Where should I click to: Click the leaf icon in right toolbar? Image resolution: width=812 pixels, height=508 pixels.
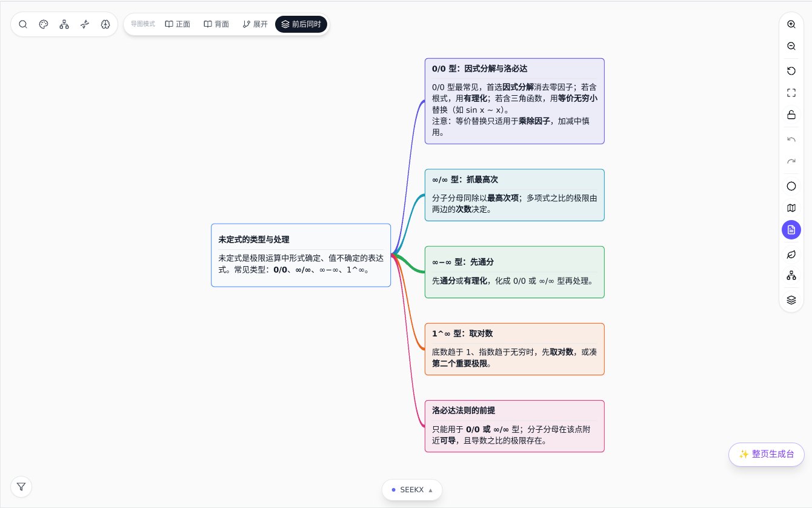click(791, 253)
